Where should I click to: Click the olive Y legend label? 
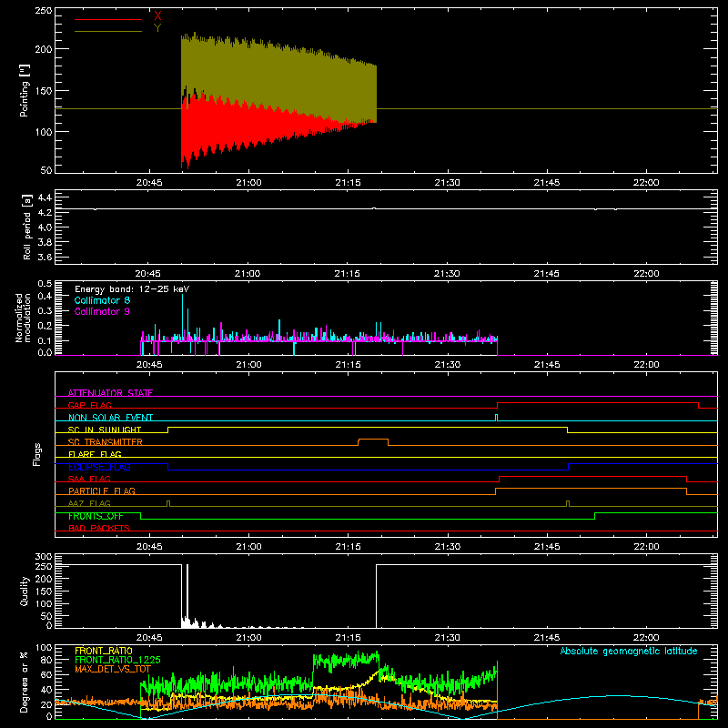point(157,28)
